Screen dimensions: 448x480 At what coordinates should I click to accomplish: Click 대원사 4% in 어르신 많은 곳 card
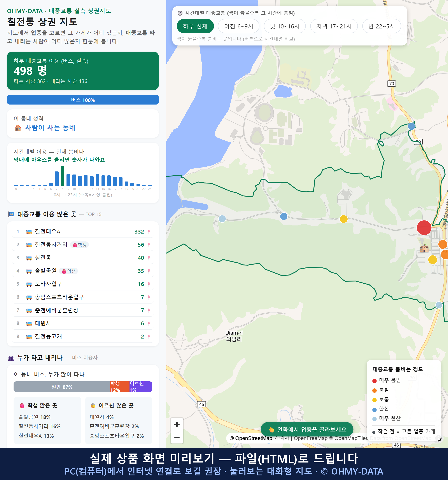tap(102, 417)
